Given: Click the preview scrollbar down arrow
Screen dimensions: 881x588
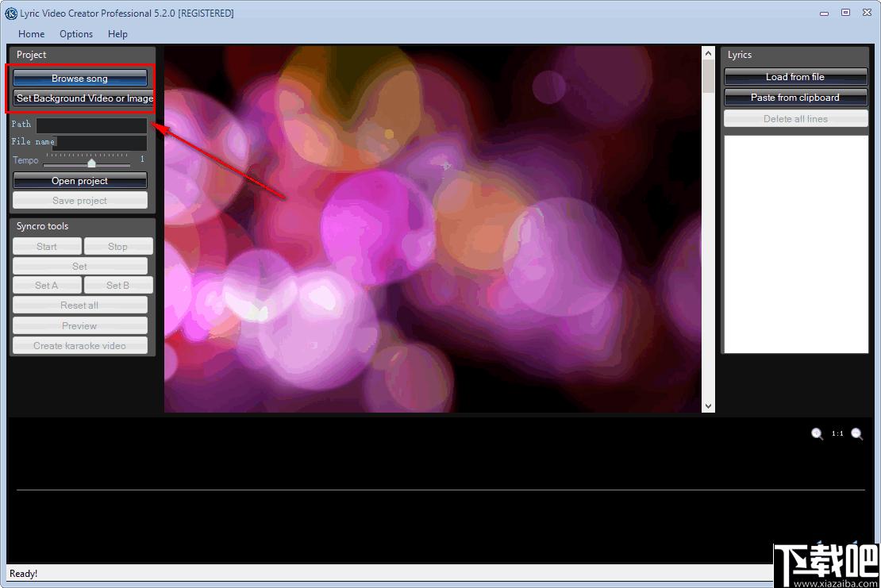Looking at the screenshot, I should pyautogui.click(x=708, y=406).
